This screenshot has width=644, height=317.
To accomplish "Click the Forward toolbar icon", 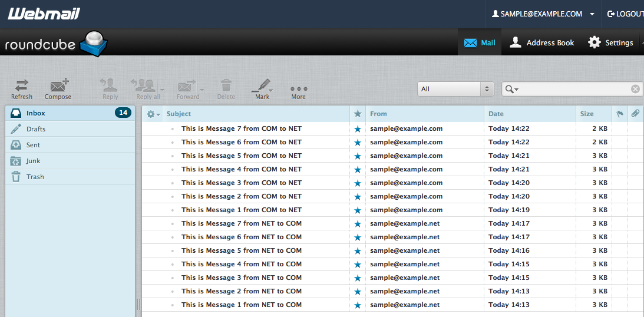I will tap(187, 90).
